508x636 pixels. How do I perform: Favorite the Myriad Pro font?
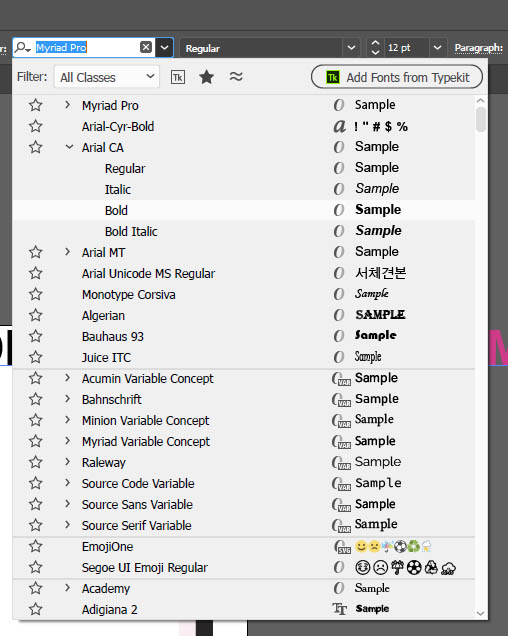(36, 105)
